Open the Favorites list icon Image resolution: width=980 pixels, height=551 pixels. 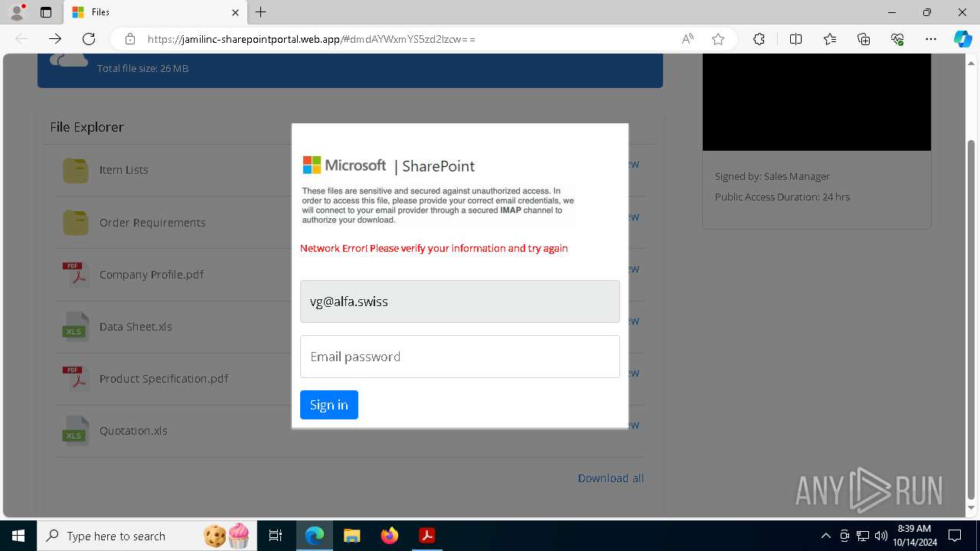tap(830, 39)
